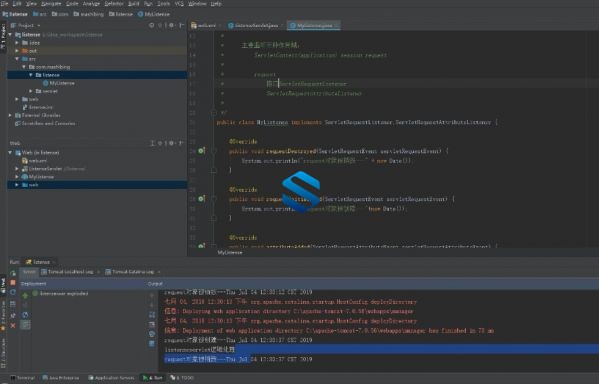The height and width of the screenshot is (384, 599).
Task: Open the 6: TODO tool window
Action: pyautogui.click(x=182, y=378)
